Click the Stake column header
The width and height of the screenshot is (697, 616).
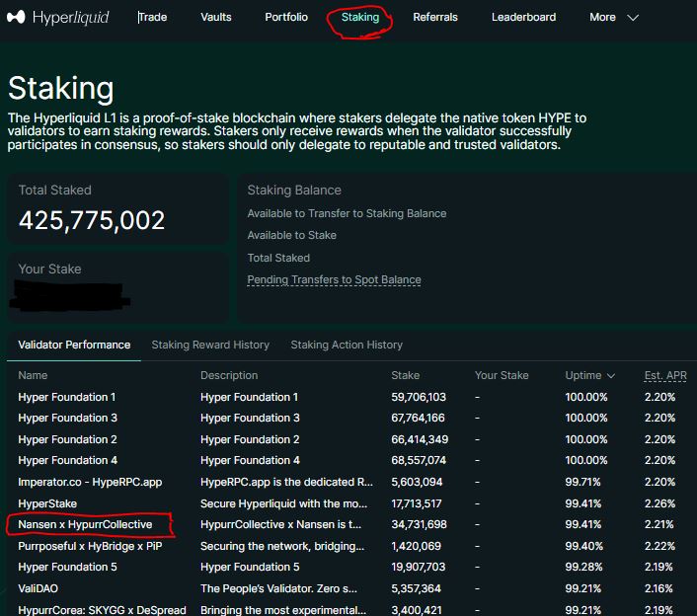[406, 375]
